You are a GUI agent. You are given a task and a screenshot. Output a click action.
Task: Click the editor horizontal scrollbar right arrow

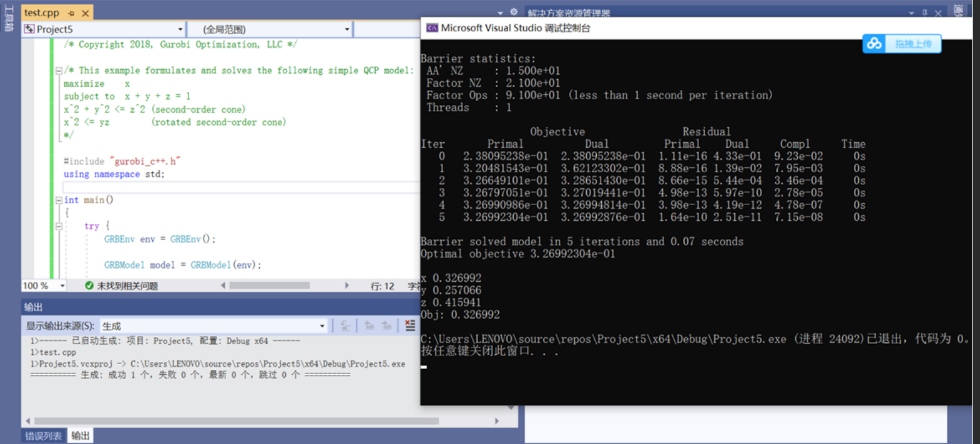pyautogui.click(x=347, y=286)
